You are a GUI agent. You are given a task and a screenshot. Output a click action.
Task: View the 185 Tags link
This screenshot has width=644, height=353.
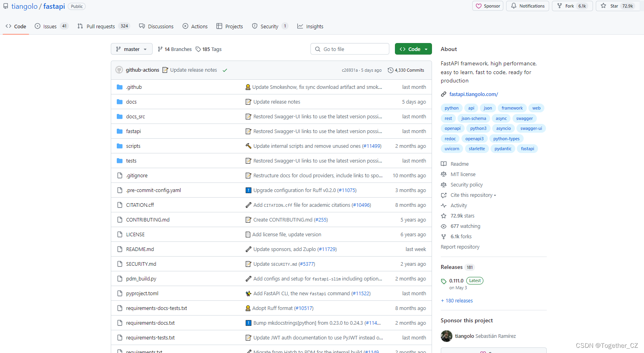pos(208,49)
